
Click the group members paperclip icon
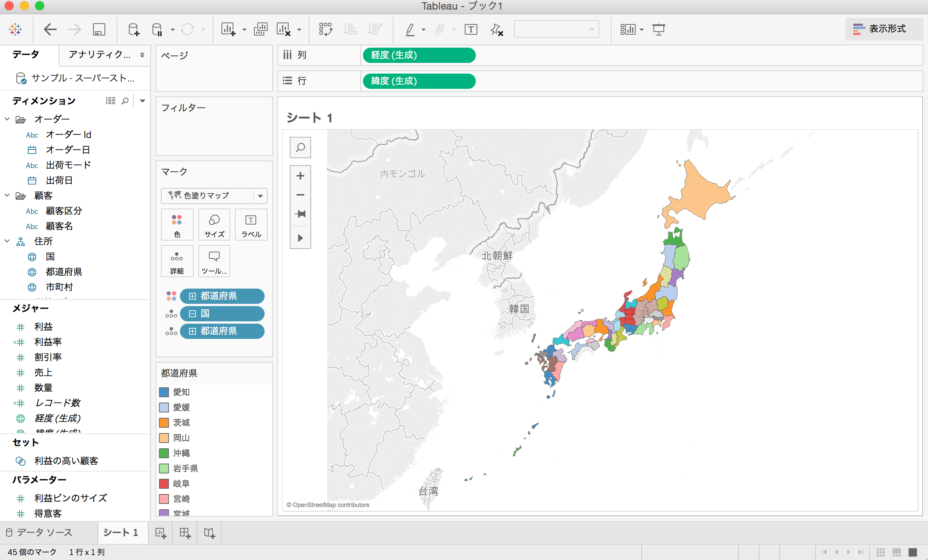click(x=440, y=29)
